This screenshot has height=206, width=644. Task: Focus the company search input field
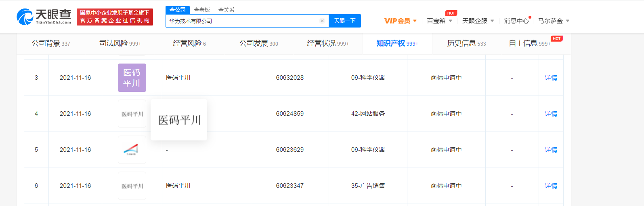point(247,21)
